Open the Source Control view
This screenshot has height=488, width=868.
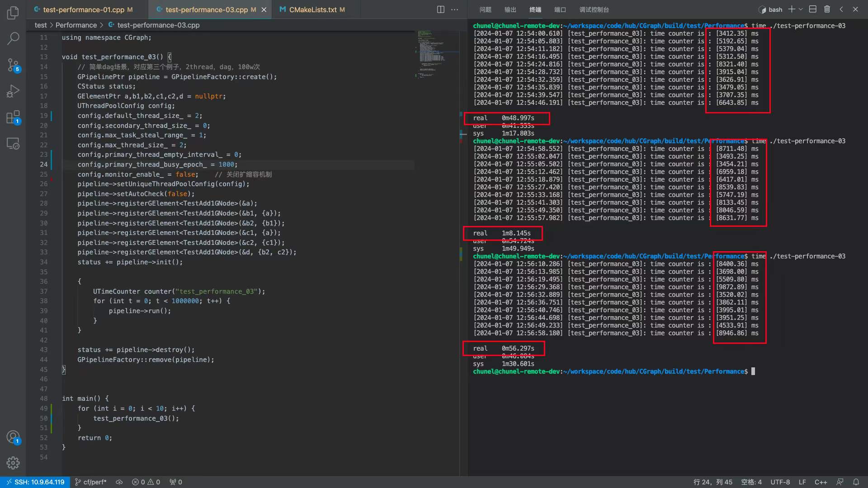point(13,65)
